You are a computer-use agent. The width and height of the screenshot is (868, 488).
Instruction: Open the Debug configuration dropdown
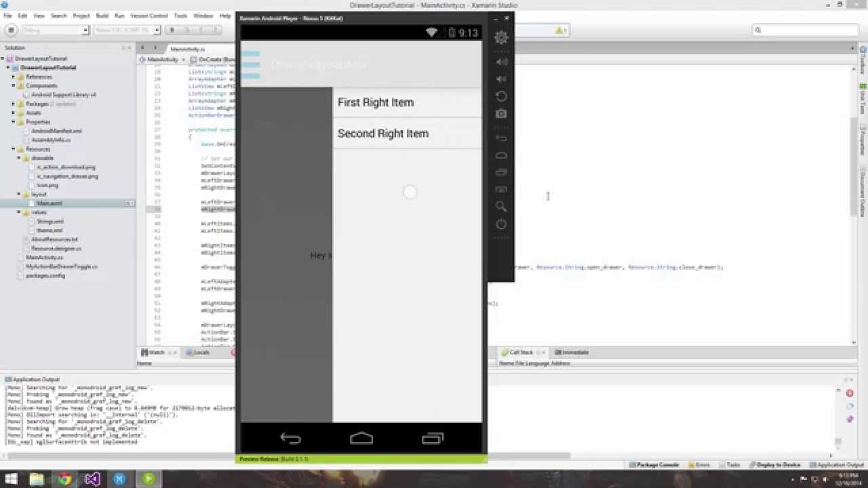tap(56, 30)
